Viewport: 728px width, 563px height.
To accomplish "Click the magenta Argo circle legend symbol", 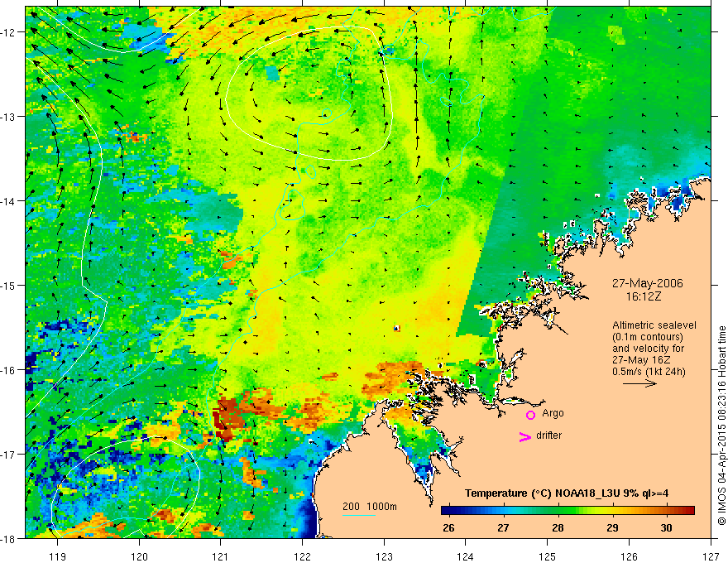I will click(530, 415).
